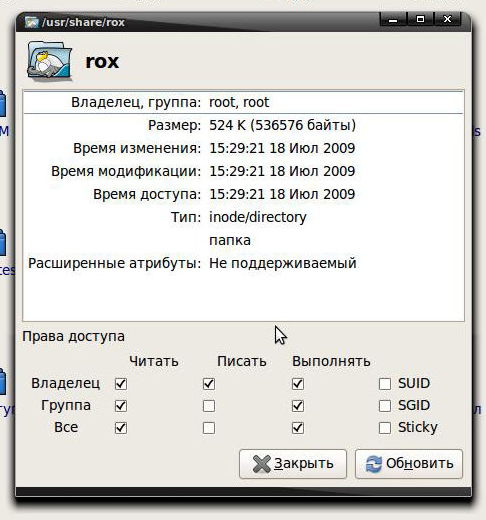Toggle owner read permission checkbox
Image resolution: width=486 pixels, height=520 pixels.
coord(121,384)
